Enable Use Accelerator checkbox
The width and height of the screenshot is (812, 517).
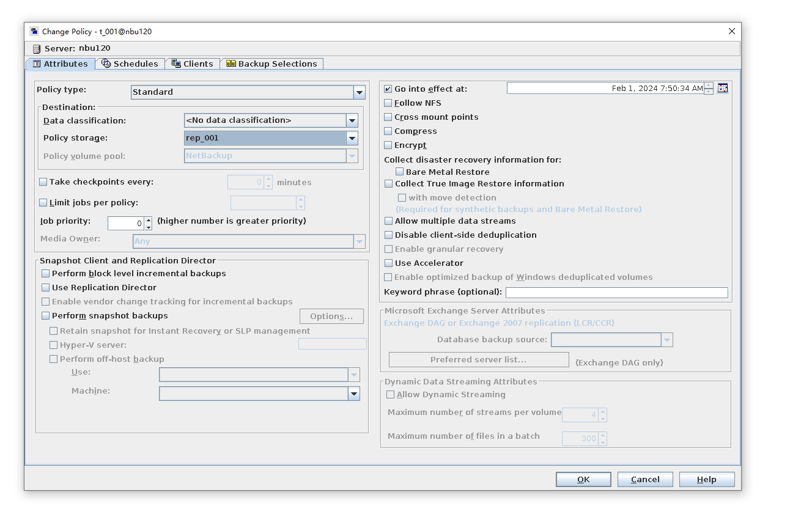coord(389,263)
